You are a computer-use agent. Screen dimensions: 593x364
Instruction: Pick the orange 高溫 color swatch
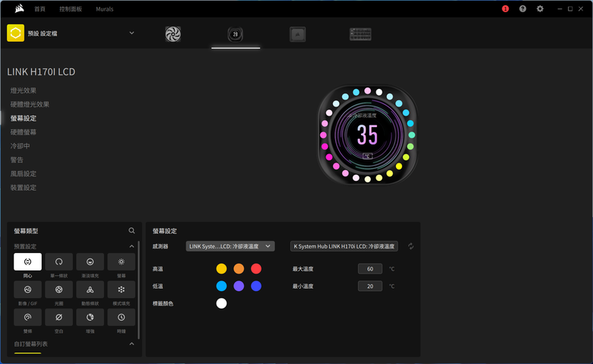pyautogui.click(x=239, y=269)
